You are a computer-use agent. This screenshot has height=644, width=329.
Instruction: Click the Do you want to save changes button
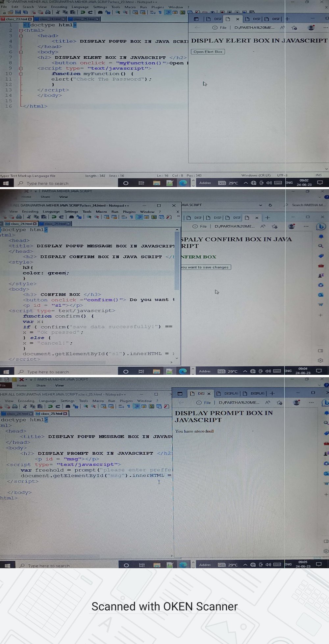click(x=205, y=267)
